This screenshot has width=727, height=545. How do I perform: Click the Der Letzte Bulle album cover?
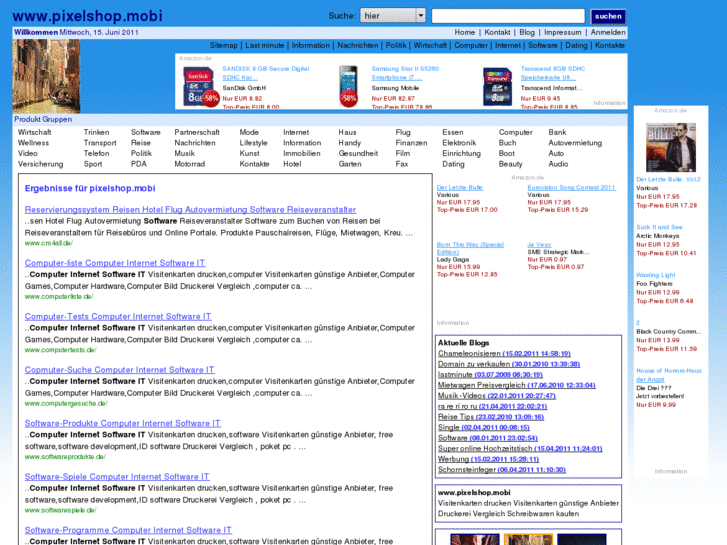[x=671, y=147]
